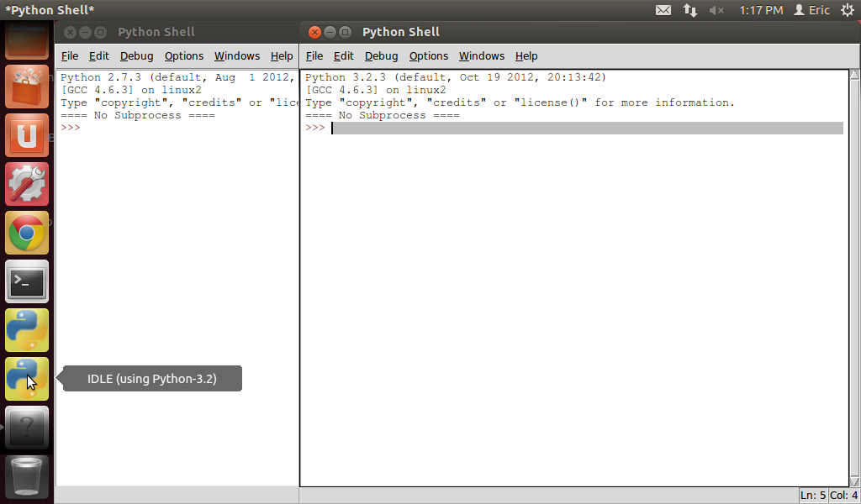Click the upper IDLE Python launcher icon
The height and width of the screenshot is (504, 861).
pyautogui.click(x=27, y=330)
